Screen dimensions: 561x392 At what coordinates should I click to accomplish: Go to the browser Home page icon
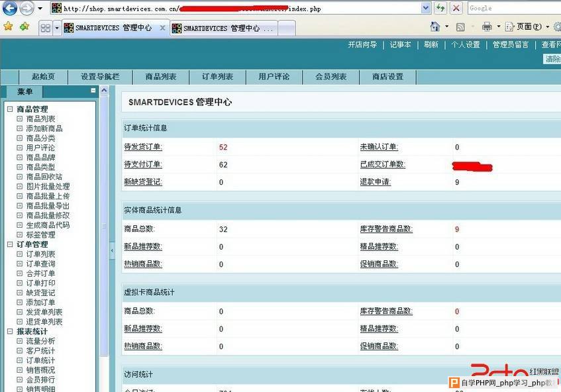435,26
